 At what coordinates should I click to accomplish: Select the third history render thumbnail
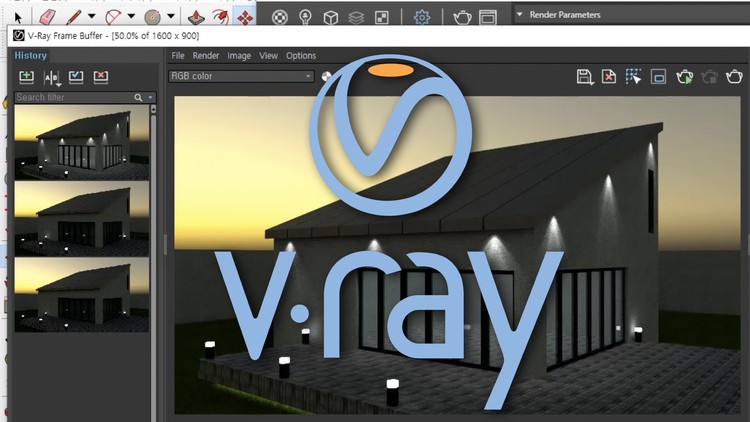click(82, 295)
